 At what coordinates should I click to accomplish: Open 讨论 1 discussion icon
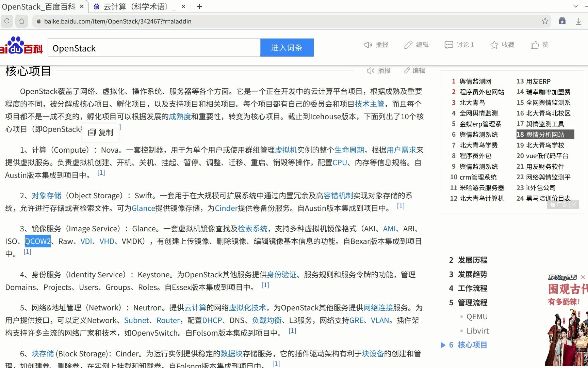coord(459,45)
